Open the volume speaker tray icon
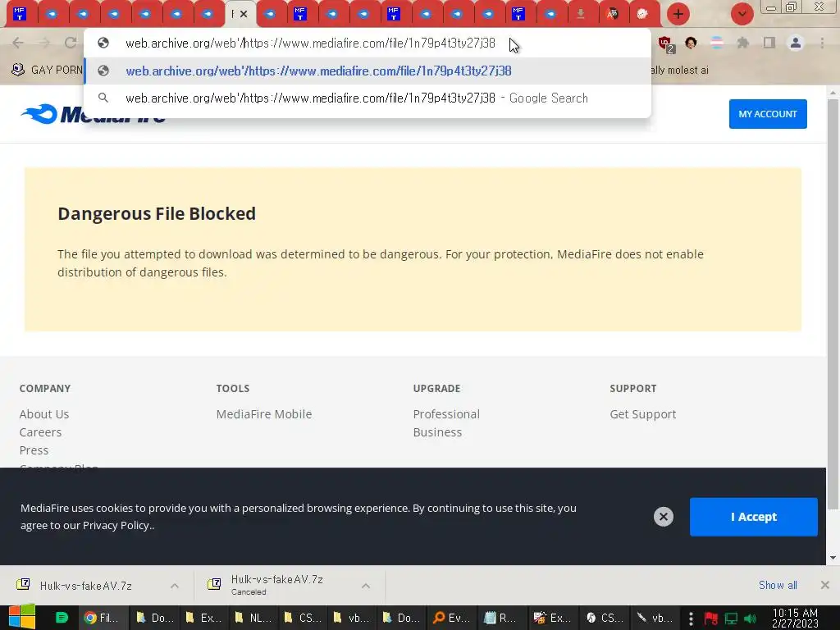This screenshot has height=630, width=840. click(750, 619)
